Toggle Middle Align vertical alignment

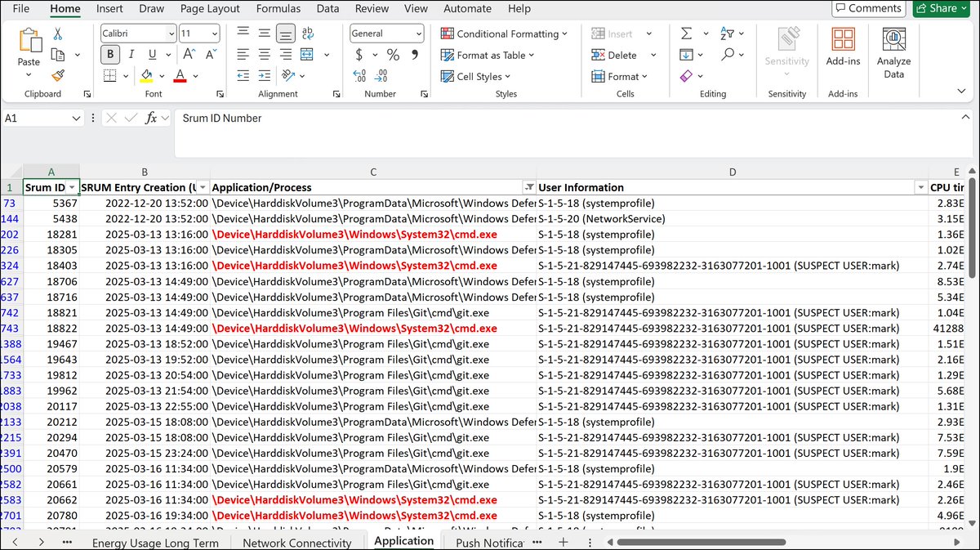tap(264, 34)
